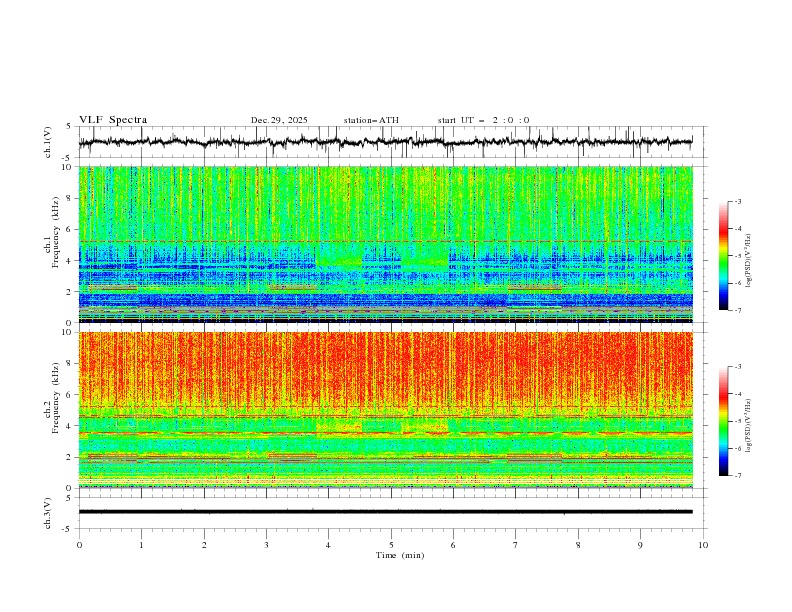Click the "ch.3(V)" axis label
This screenshot has height=612, width=792.
coord(48,513)
